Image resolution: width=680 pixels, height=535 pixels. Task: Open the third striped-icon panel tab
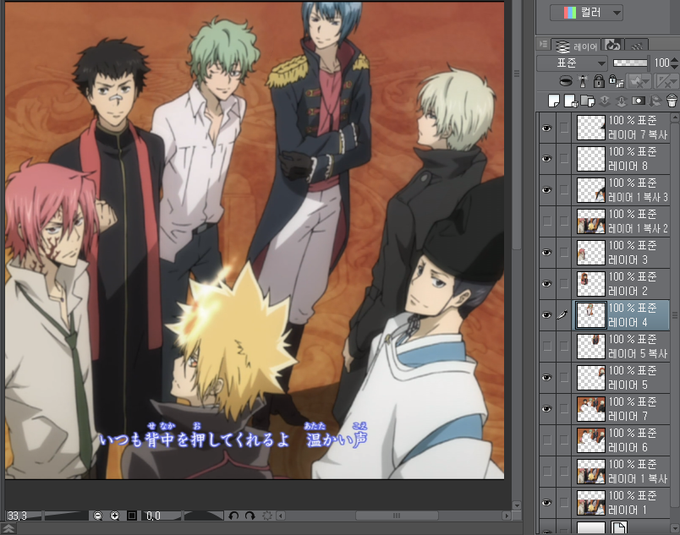point(637,46)
